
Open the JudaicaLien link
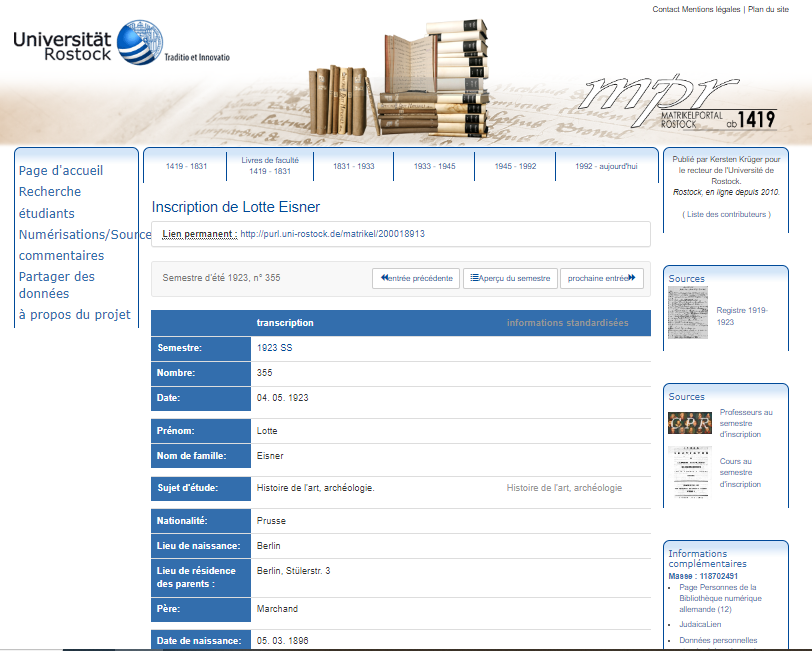(x=700, y=624)
